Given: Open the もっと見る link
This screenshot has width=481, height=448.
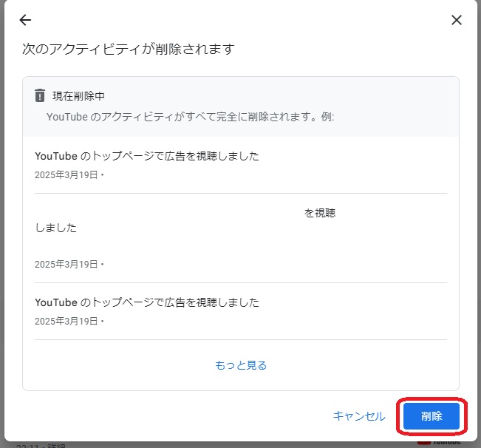Looking at the screenshot, I should click(x=241, y=365).
